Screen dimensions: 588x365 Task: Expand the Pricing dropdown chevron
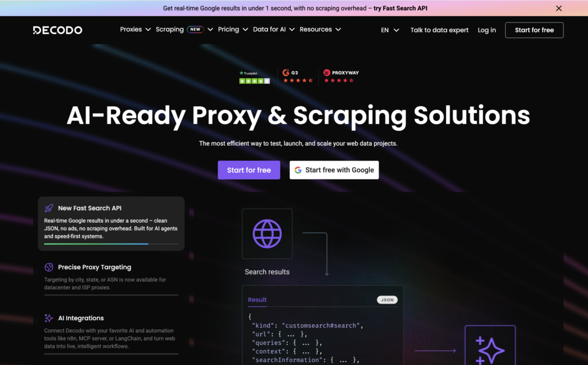(245, 29)
